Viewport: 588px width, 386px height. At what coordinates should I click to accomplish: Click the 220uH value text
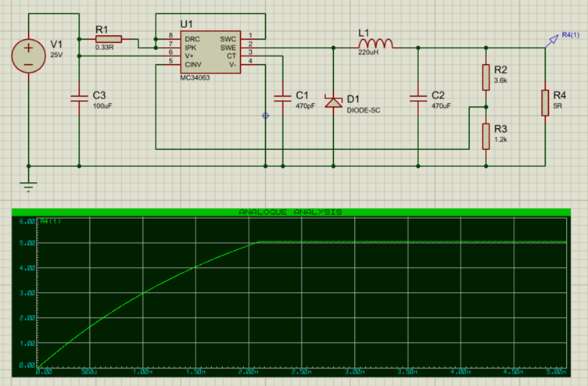(x=368, y=52)
